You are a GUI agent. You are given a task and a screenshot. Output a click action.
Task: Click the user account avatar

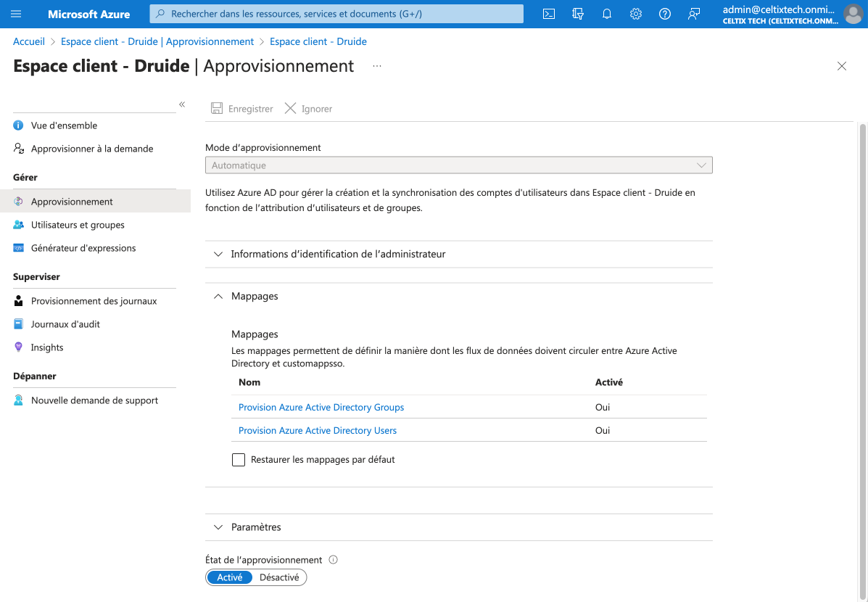click(x=853, y=14)
